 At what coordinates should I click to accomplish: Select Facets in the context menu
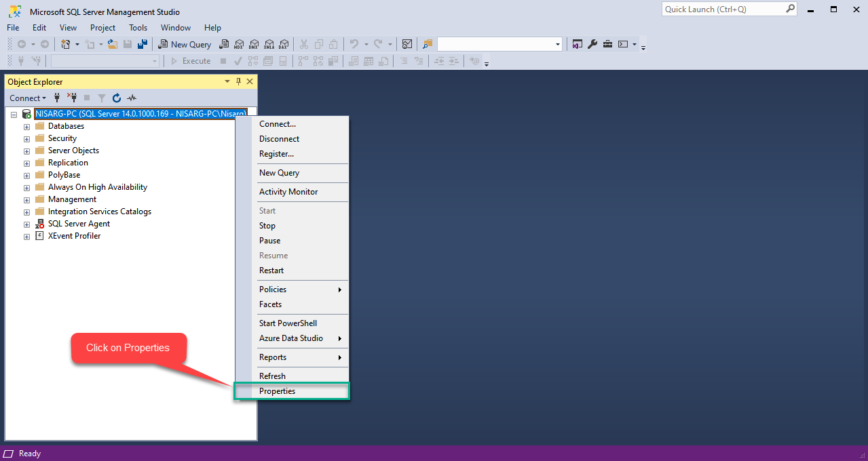tap(292, 304)
